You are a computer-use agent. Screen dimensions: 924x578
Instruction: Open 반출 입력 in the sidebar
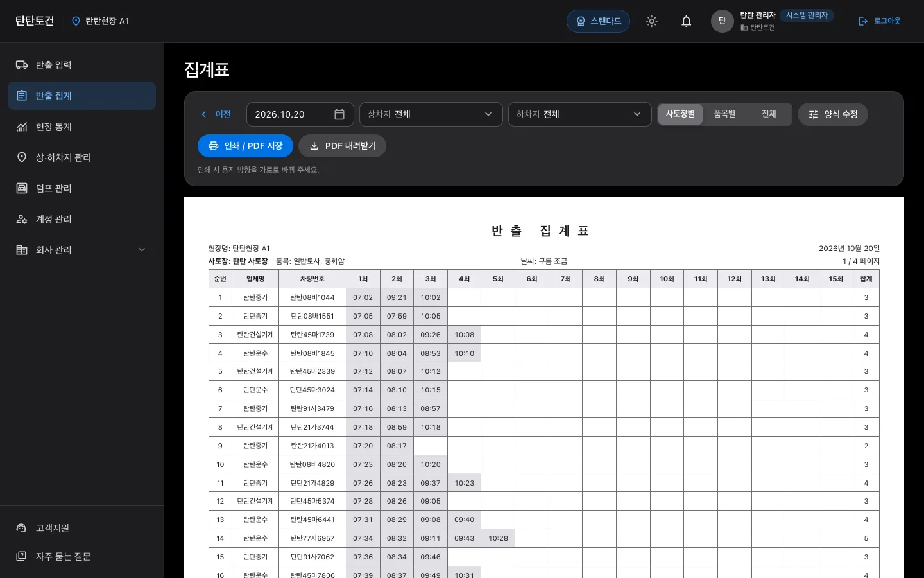(x=82, y=65)
